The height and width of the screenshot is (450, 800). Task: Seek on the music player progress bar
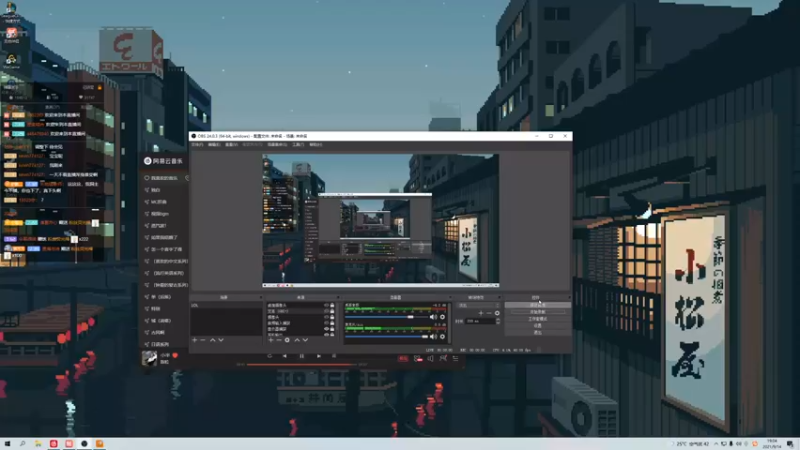pyautogui.click(x=301, y=364)
